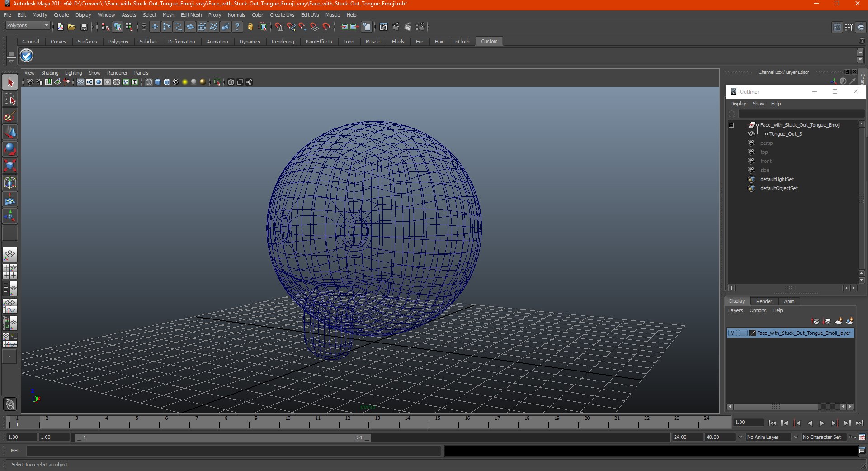Activate the Paint Selection tool
This screenshot has width=868, height=471.
click(10, 116)
